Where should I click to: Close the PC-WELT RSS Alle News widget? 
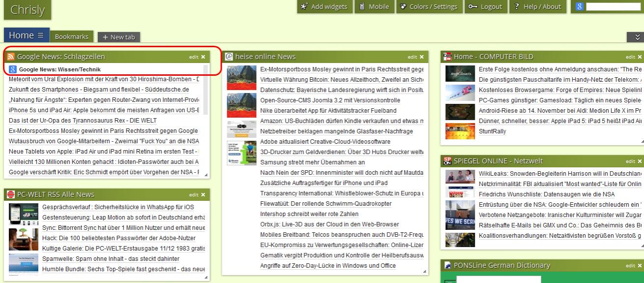(203, 194)
